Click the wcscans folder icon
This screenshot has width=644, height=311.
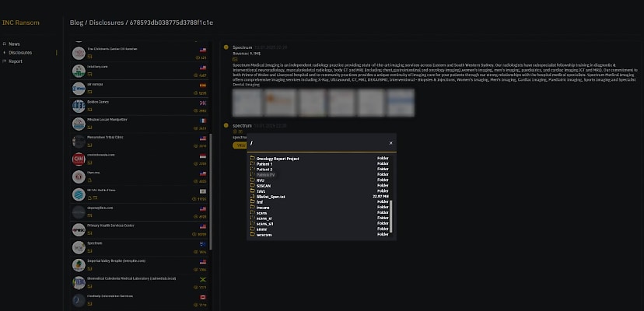(253, 235)
